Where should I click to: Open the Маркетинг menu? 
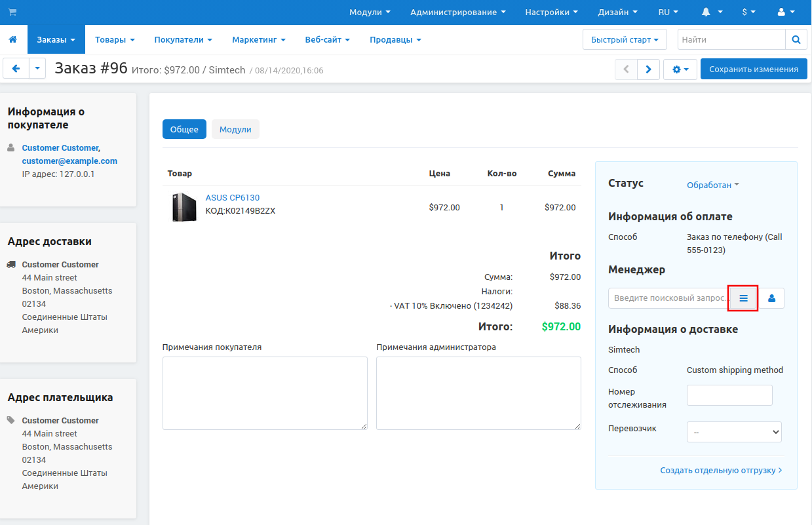[x=258, y=40]
